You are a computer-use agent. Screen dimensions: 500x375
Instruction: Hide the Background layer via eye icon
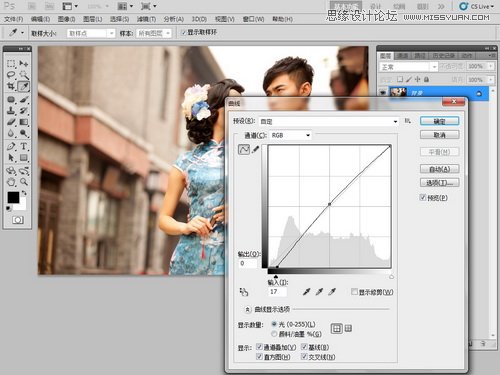pos(383,93)
